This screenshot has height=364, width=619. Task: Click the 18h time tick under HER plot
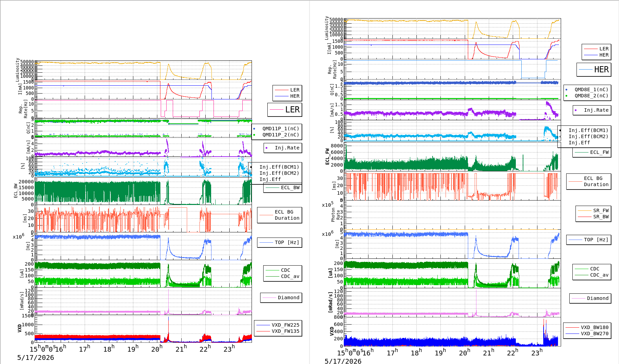pos(416,352)
